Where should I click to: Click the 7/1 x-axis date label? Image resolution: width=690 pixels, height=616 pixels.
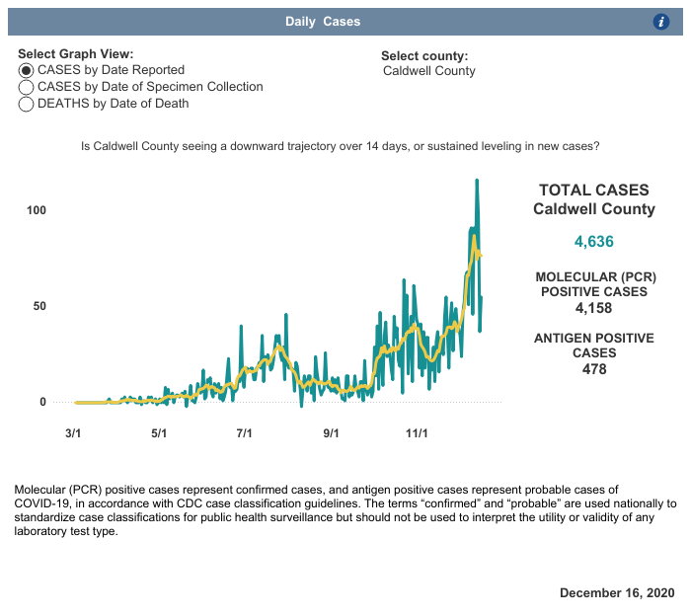click(244, 432)
